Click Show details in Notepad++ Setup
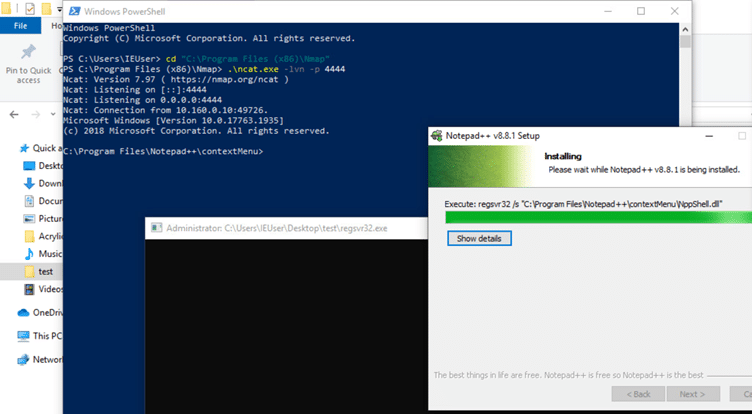This screenshot has width=752, height=414. point(479,238)
